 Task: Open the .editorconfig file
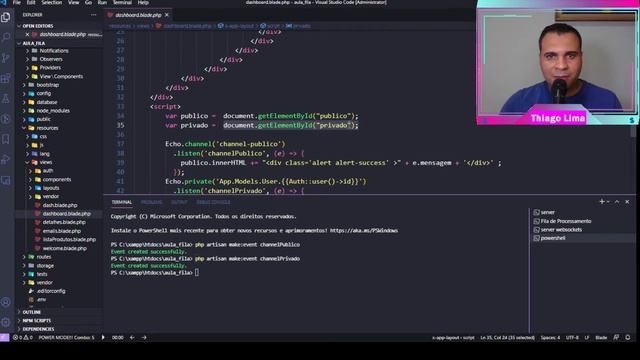pos(51,291)
